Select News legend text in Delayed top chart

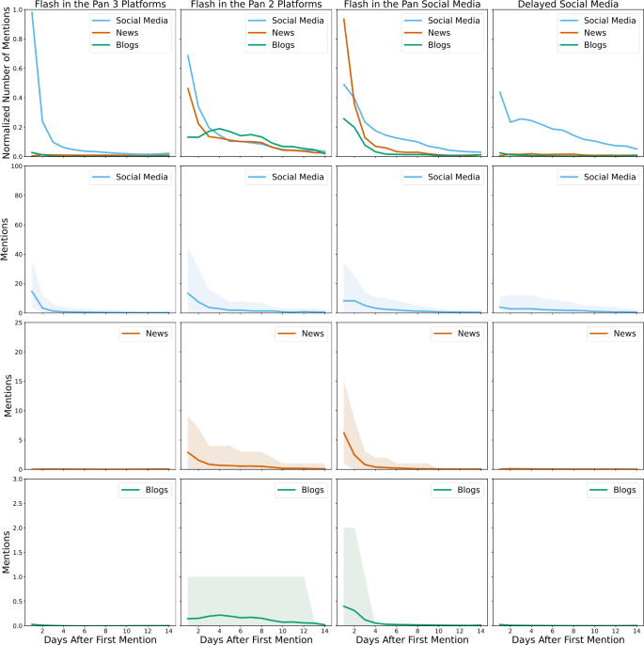coord(595,33)
